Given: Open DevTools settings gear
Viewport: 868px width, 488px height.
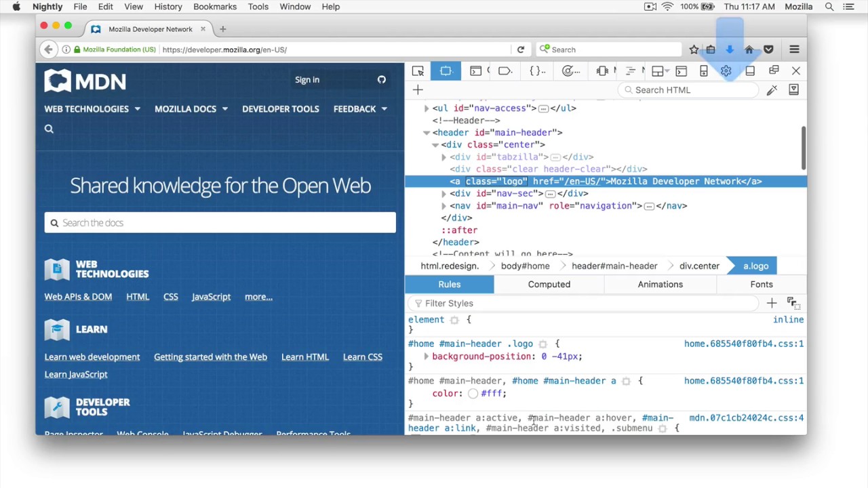Looking at the screenshot, I should 726,71.
